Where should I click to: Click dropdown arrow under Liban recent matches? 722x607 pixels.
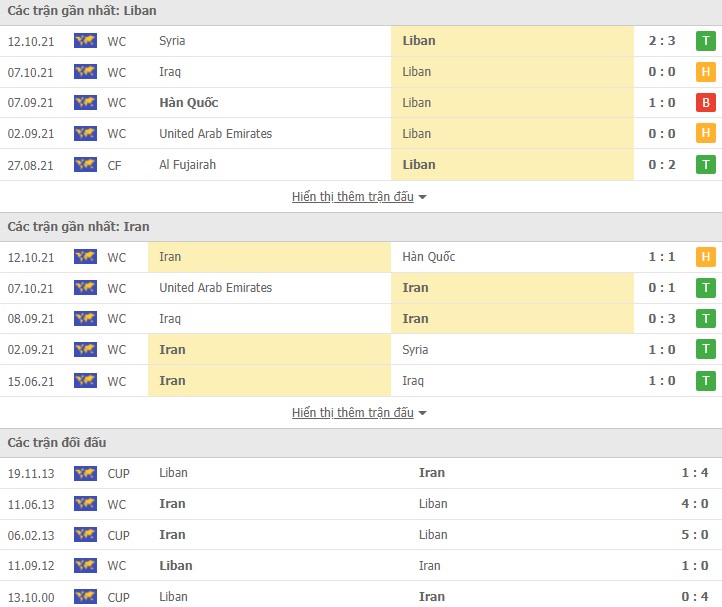coord(422,198)
